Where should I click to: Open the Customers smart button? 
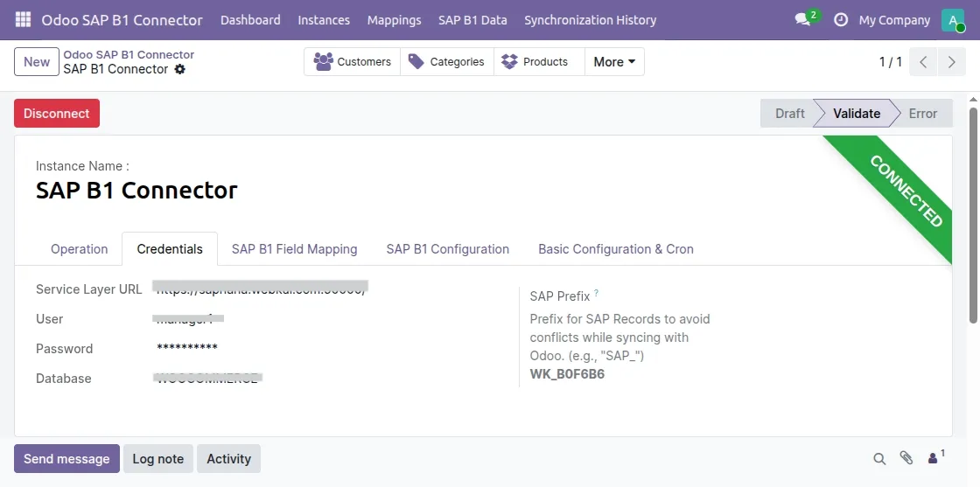click(353, 62)
